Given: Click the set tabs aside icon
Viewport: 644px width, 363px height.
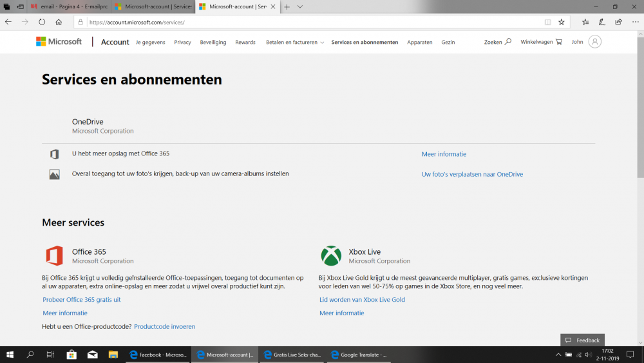Looking at the screenshot, I should coord(20,6).
